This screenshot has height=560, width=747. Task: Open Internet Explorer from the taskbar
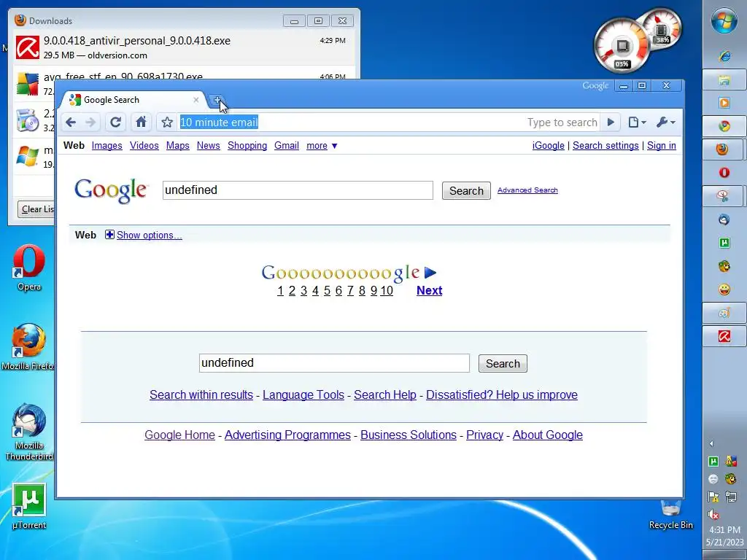click(x=724, y=56)
